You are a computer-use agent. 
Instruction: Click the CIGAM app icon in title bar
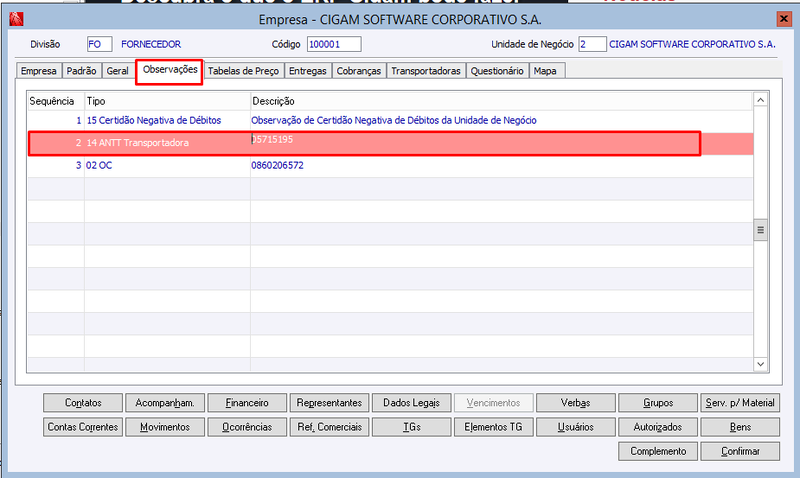tap(16, 19)
